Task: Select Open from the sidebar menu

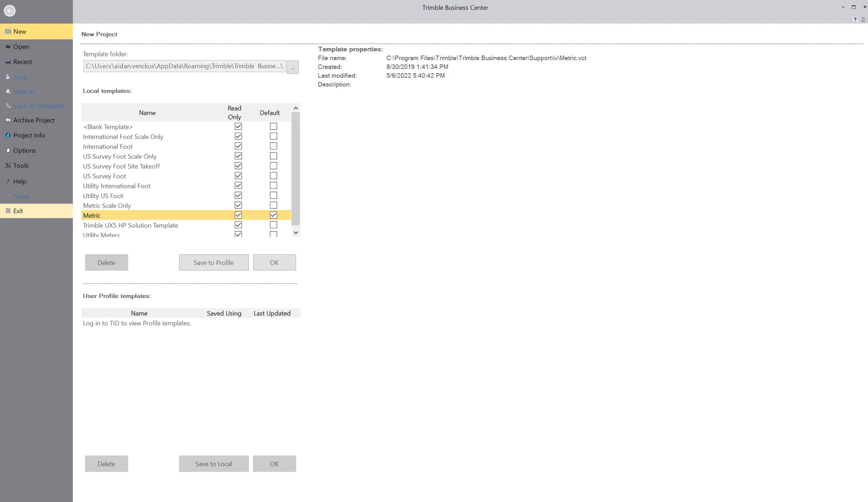Action: (x=36, y=47)
